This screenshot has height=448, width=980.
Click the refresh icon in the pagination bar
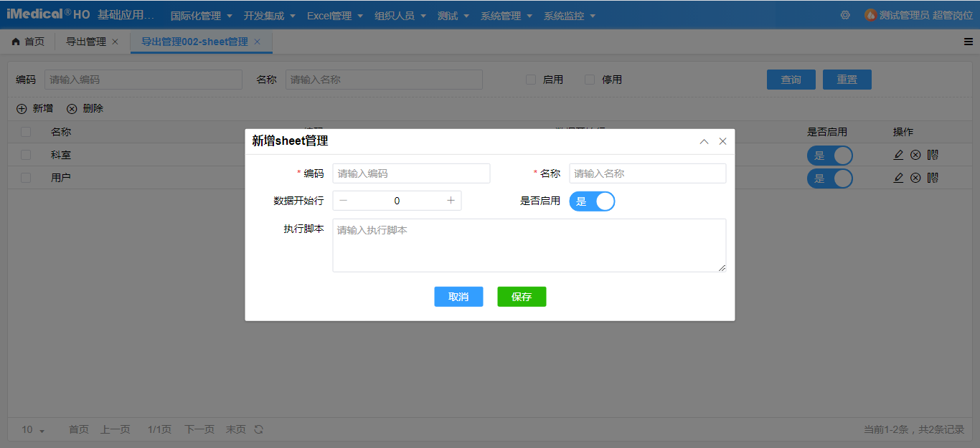258,429
